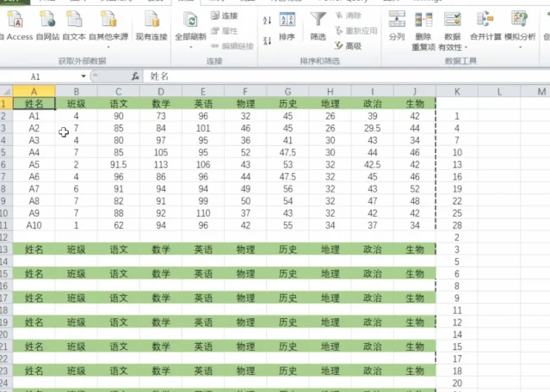
Task: Click the 高级 advanced filter button
Action: coord(348,46)
